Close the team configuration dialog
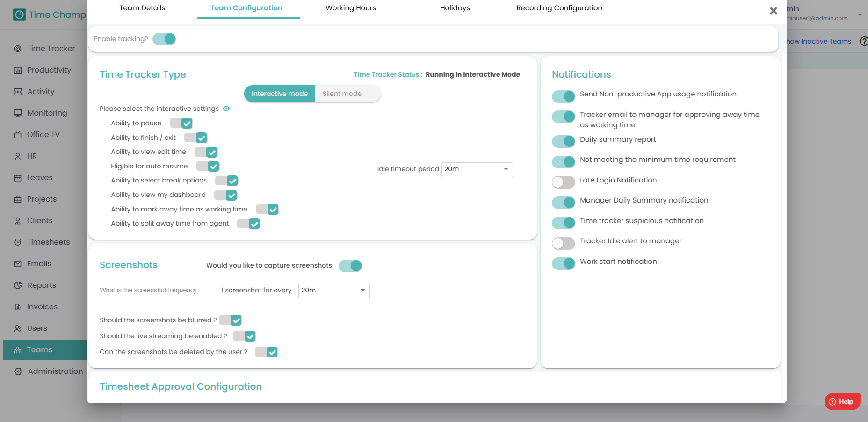This screenshot has width=868, height=422. (x=774, y=11)
